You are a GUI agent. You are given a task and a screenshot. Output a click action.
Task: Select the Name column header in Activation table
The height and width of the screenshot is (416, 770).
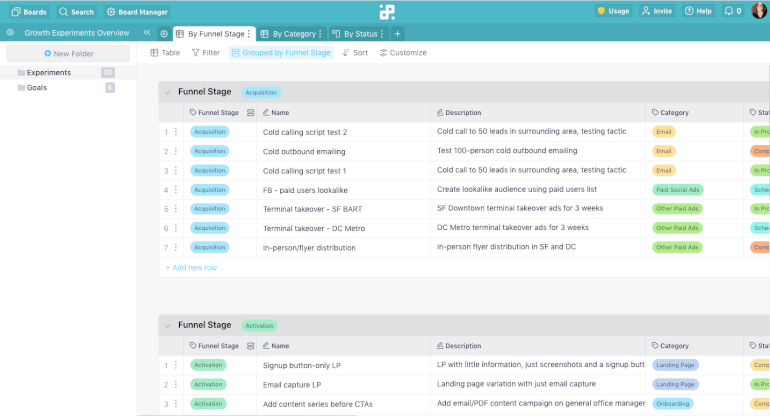coord(343,346)
